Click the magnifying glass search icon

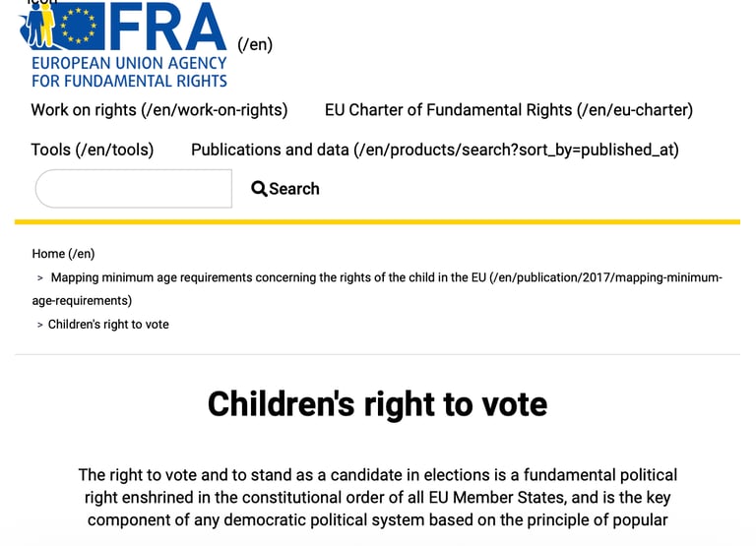click(x=259, y=189)
